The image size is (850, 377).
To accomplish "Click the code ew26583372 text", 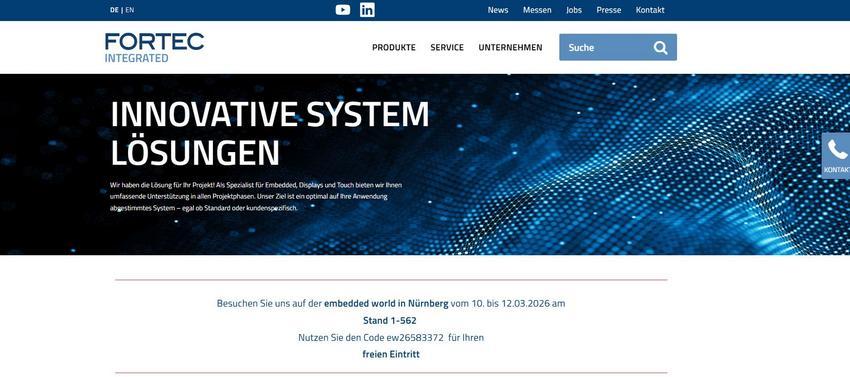I will (x=415, y=337).
